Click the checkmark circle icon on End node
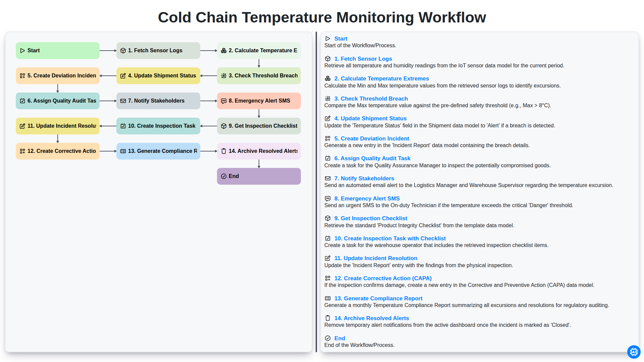 tap(224, 176)
